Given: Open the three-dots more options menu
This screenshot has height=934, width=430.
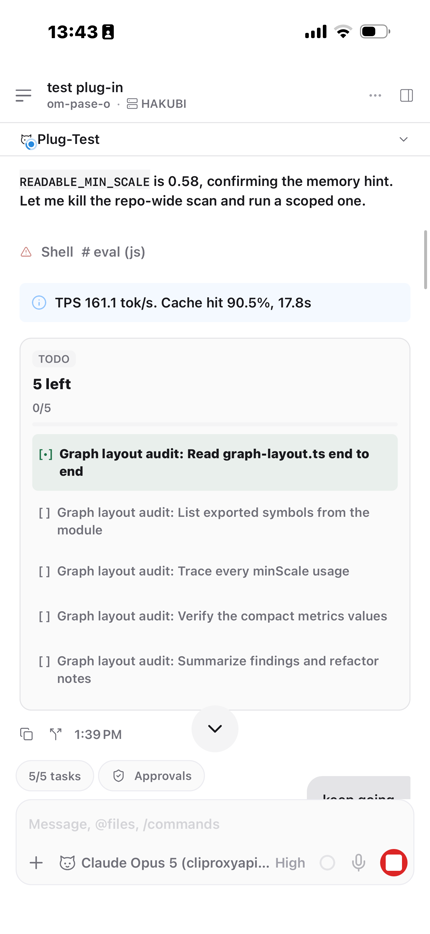Looking at the screenshot, I should click(x=375, y=95).
